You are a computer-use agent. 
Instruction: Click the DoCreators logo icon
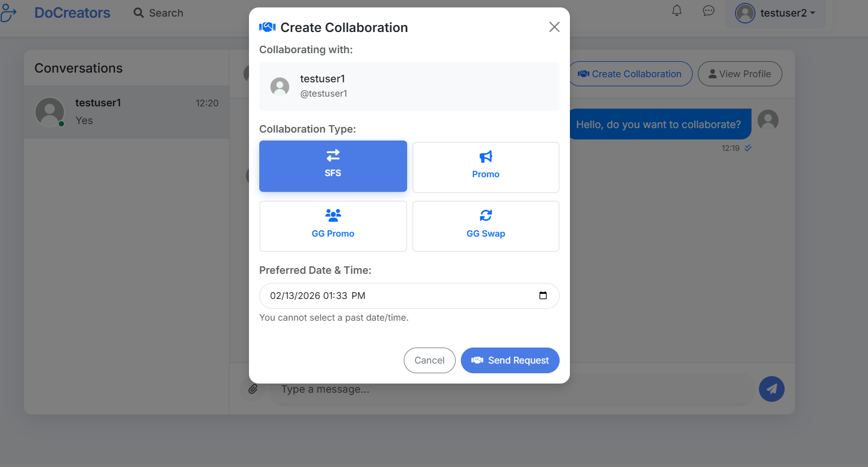click(x=9, y=13)
